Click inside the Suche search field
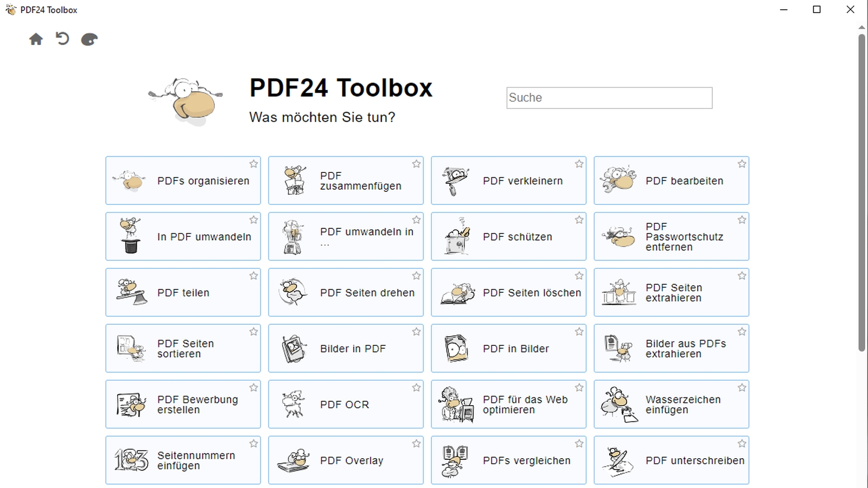The width and height of the screenshot is (868, 488). click(609, 98)
